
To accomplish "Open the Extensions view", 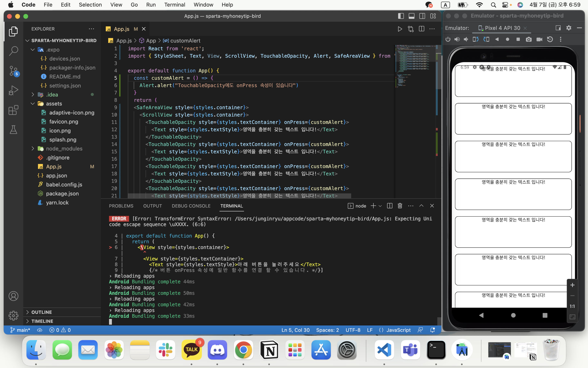I will [13, 110].
